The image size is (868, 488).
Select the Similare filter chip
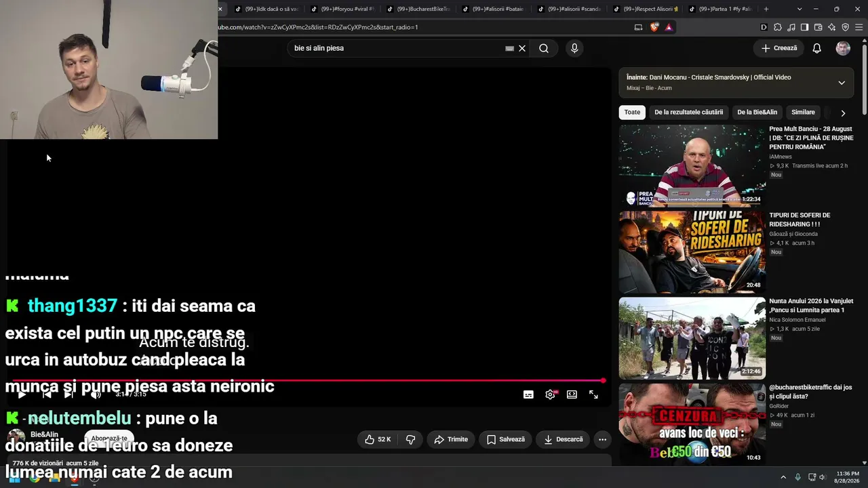tap(803, 113)
